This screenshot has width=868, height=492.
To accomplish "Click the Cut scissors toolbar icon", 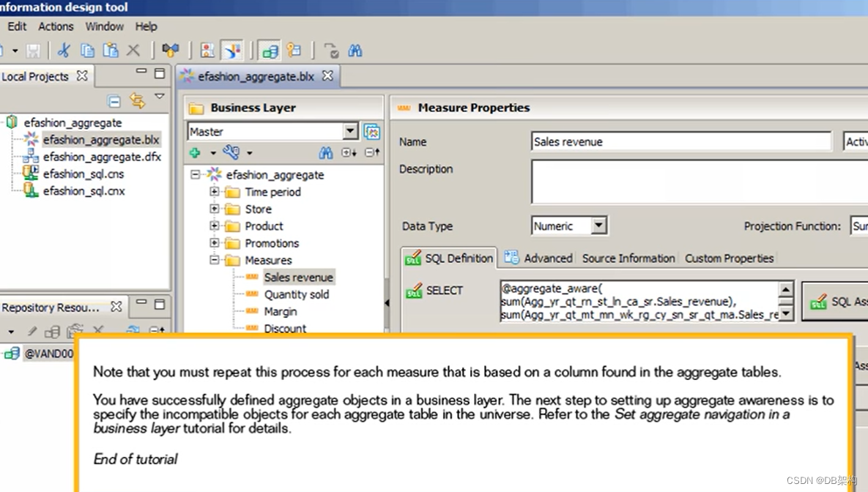I will click(x=64, y=51).
